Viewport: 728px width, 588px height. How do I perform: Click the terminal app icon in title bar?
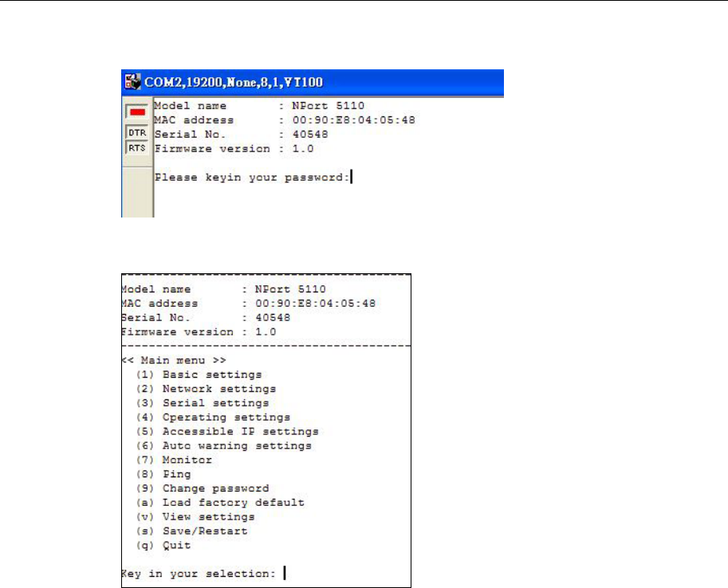132,82
